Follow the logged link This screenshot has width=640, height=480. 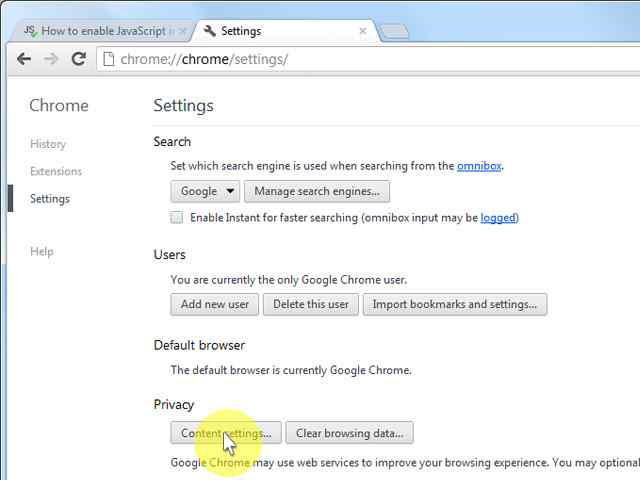coord(499,218)
